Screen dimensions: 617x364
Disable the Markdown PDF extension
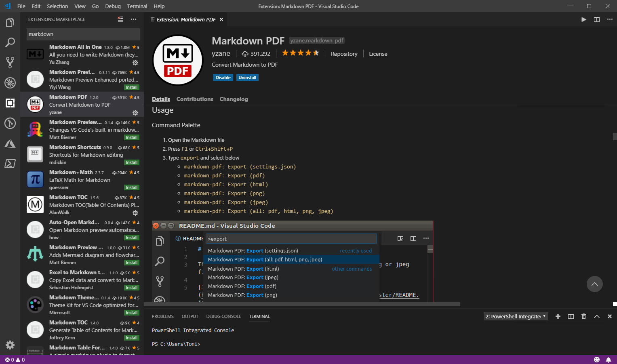coord(223,78)
